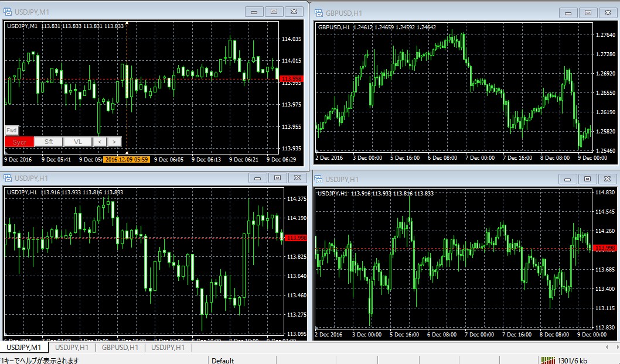The image size is (620, 364).
Task: Click USDJPY,M1 113.831 quote header text
Action: point(65,26)
